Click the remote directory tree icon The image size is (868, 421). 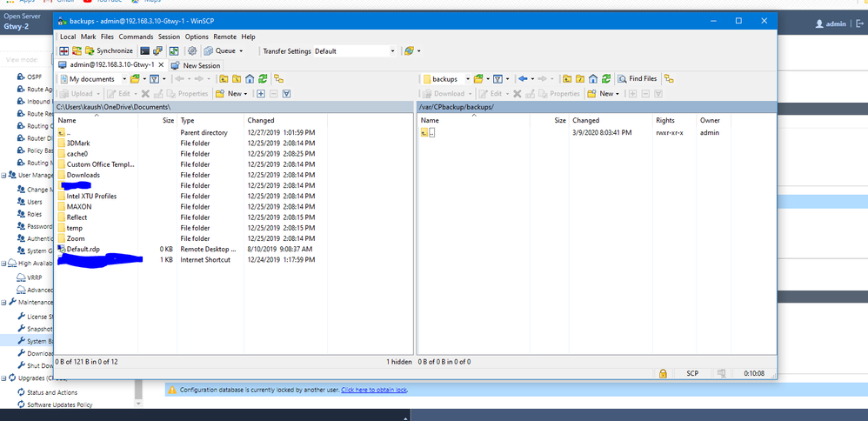(x=669, y=78)
